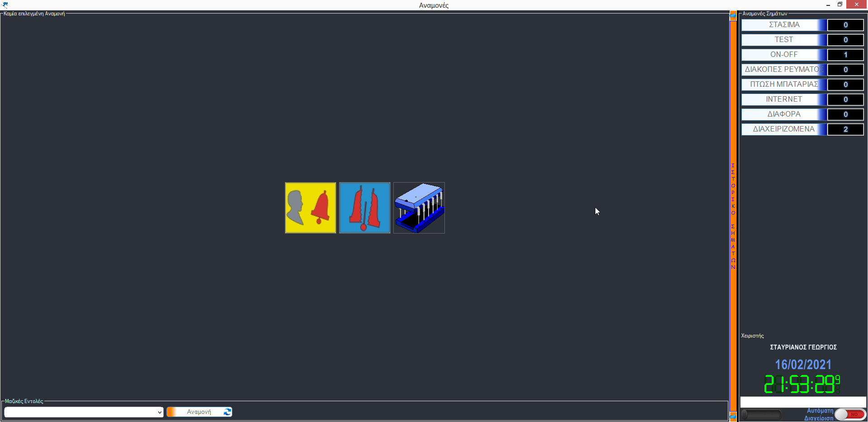Toggle the Αυτόματη Διαχείριση switch

click(x=849, y=414)
